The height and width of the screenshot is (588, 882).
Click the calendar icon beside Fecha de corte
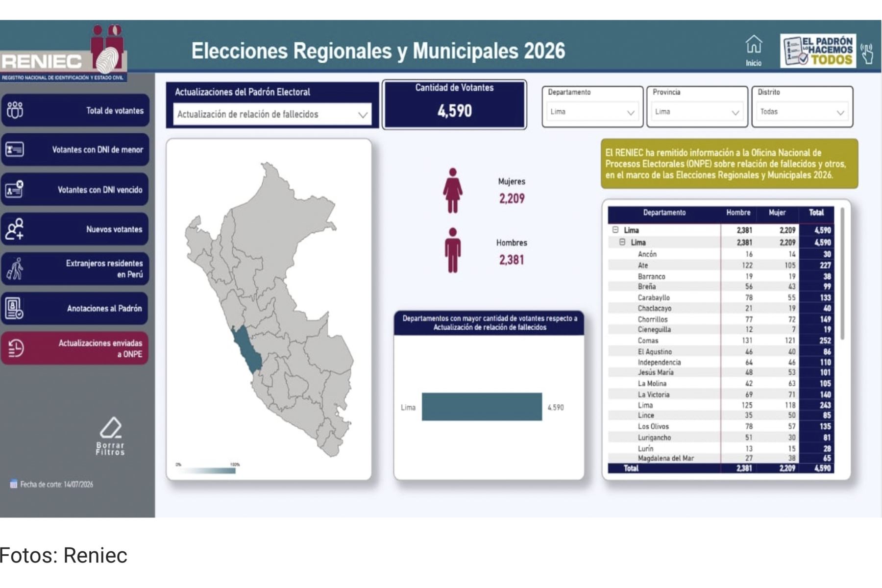14,484
